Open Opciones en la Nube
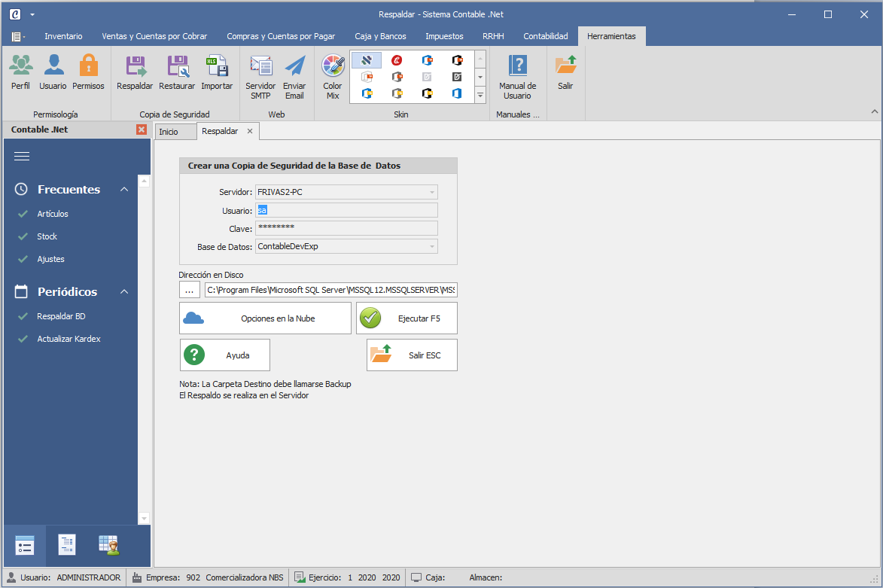 [265, 318]
